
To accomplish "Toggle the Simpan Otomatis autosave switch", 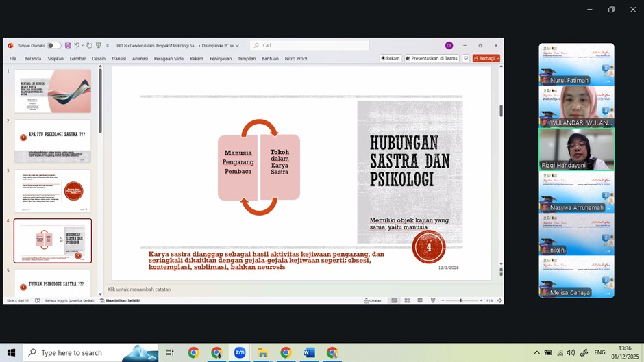I will (x=53, y=46).
